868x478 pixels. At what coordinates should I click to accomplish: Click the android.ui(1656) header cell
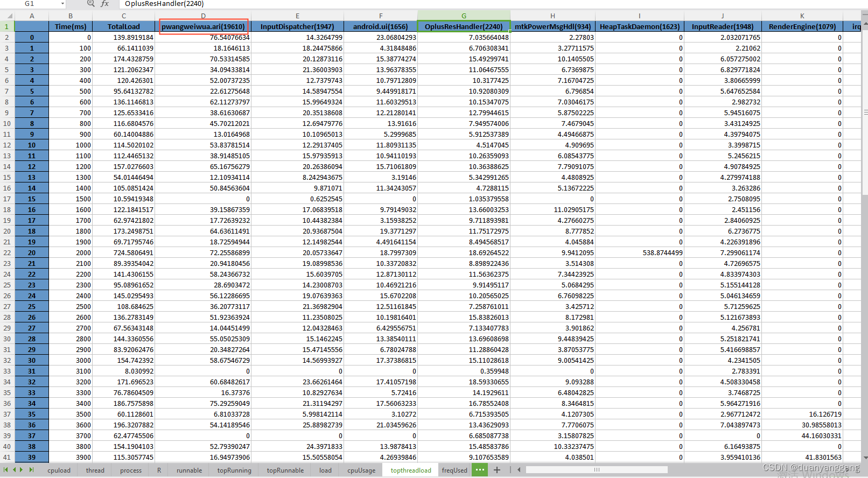pos(380,26)
